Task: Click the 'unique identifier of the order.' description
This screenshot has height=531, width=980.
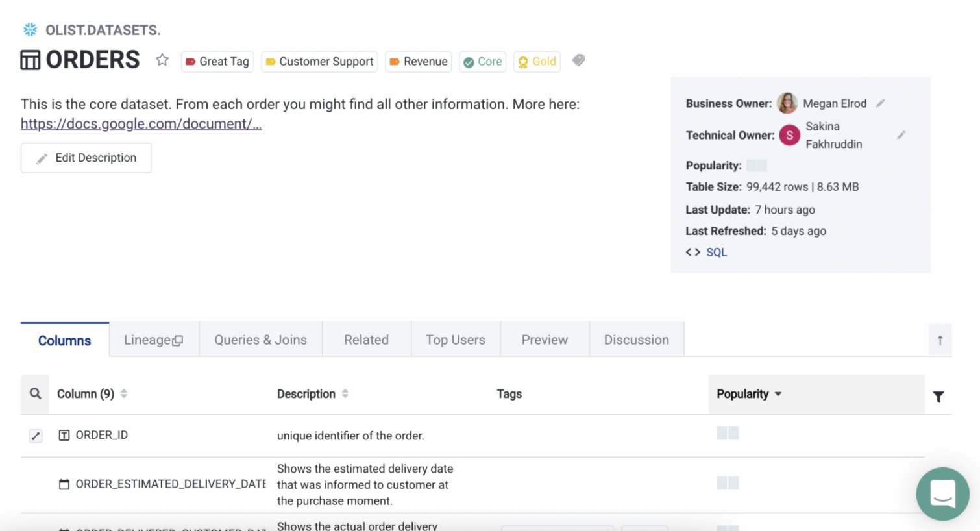Action: click(x=350, y=436)
